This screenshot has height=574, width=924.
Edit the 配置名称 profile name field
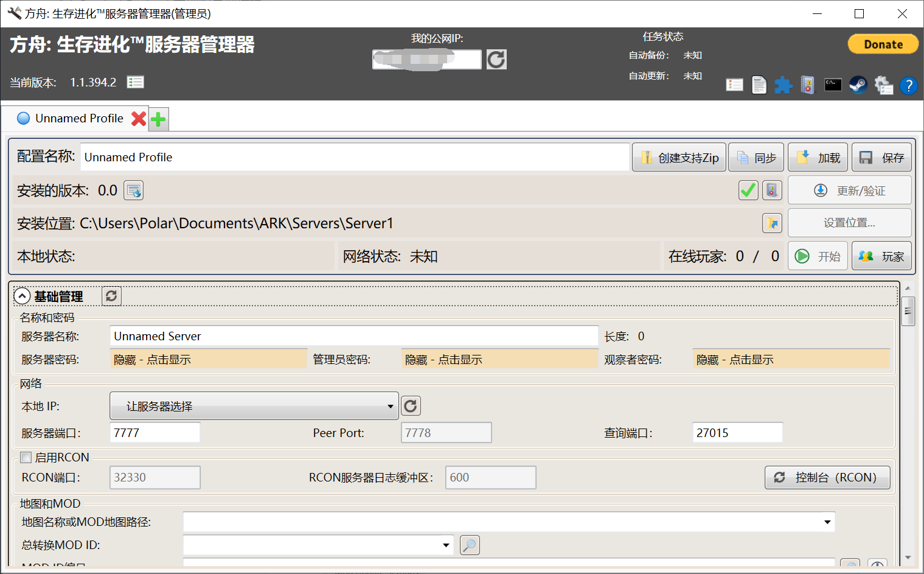(x=355, y=157)
